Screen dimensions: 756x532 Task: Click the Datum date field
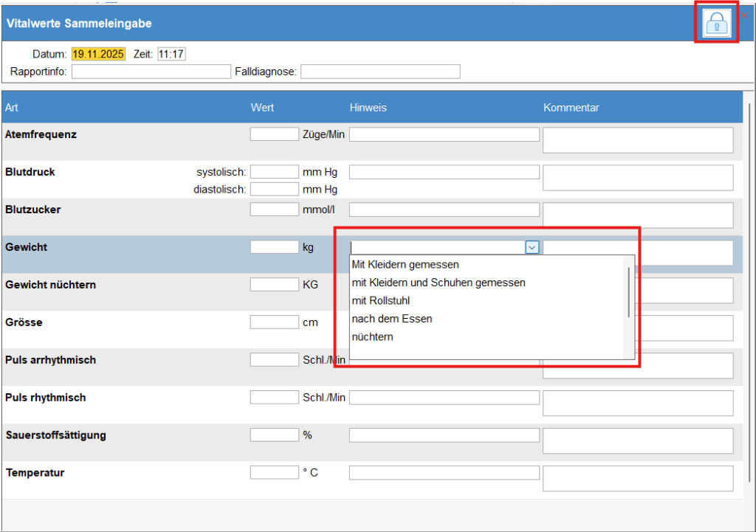pyautogui.click(x=98, y=54)
